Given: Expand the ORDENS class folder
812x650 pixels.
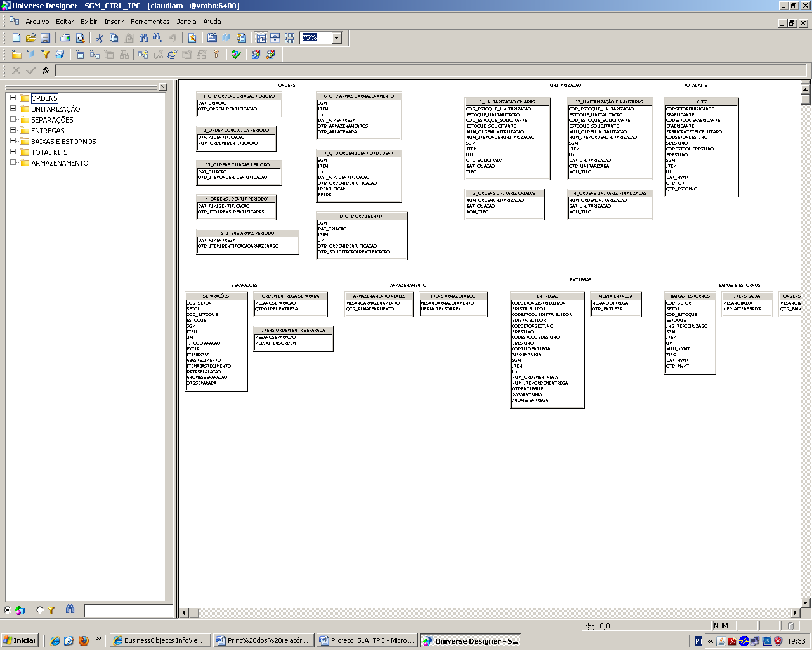Looking at the screenshot, I should coord(13,98).
